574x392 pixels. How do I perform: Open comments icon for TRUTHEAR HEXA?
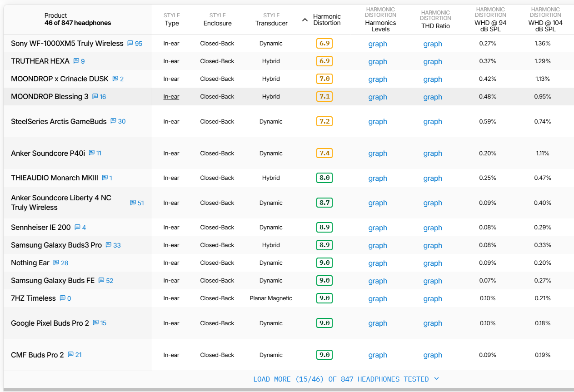[x=76, y=61]
